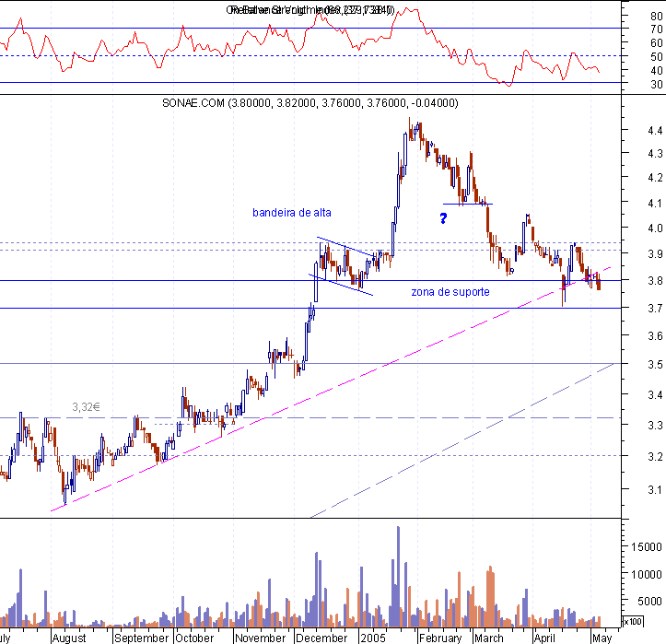Click the September label on time axis
The image size is (666, 644).
(x=142, y=638)
